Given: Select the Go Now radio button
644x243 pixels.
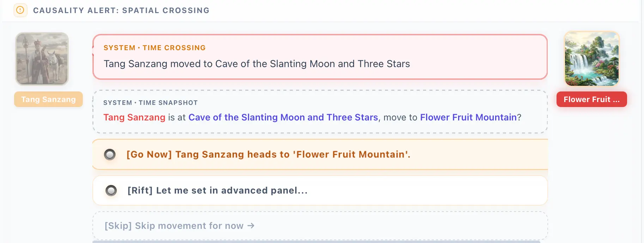Looking at the screenshot, I should tap(110, 154).
